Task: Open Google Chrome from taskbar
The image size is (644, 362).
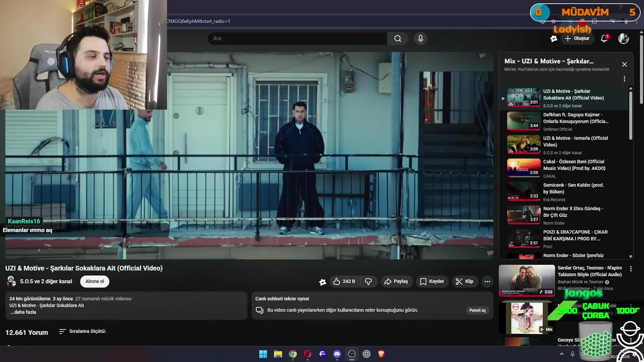Action: 293,354
